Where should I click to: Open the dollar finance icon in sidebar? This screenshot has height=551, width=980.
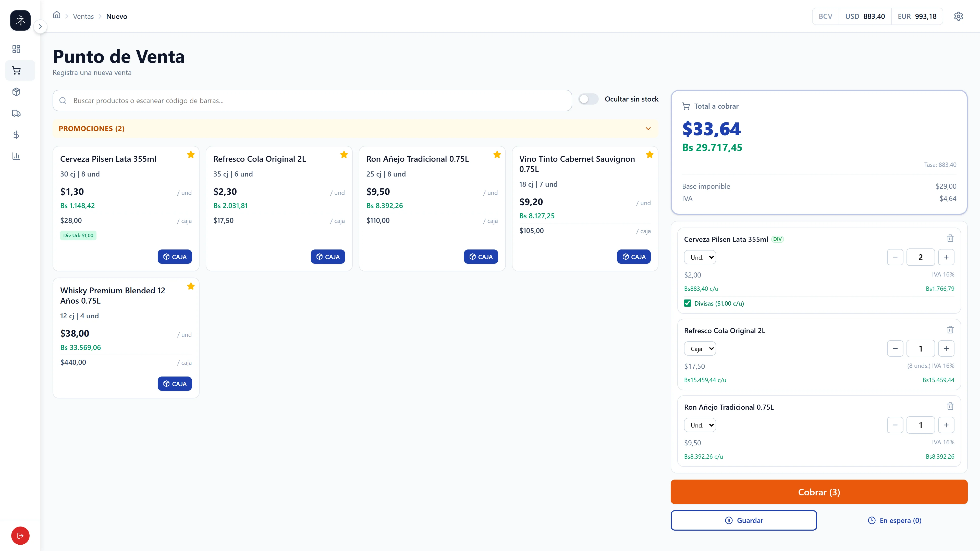click(16, 135)
